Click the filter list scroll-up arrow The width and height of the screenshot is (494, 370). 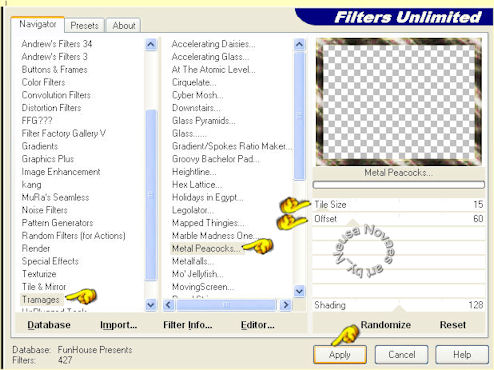pos(299,44)
